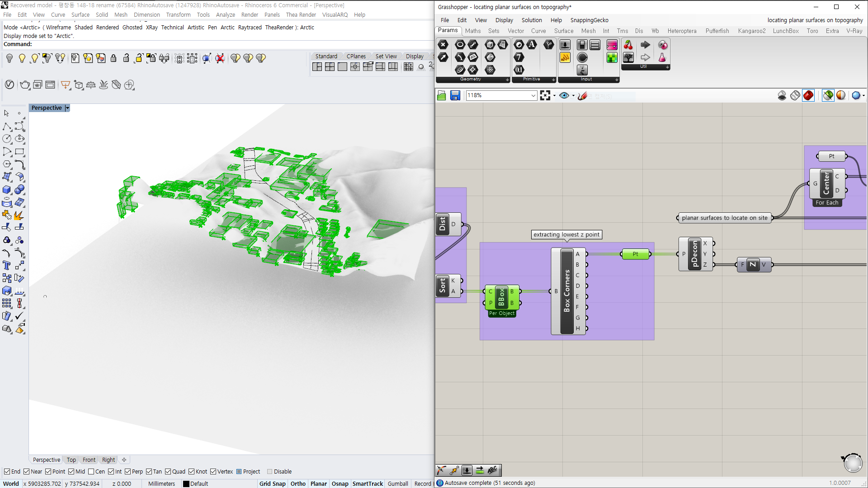868x488 pixels.
Task: Select the Control Knob icon in Input panel
Action: click(x=582, y=57)
